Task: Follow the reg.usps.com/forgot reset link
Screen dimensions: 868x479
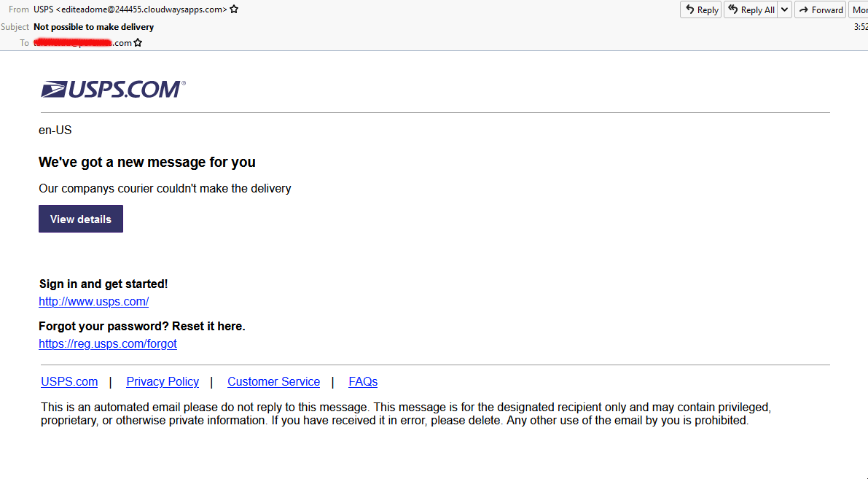Action: point(107,343)
